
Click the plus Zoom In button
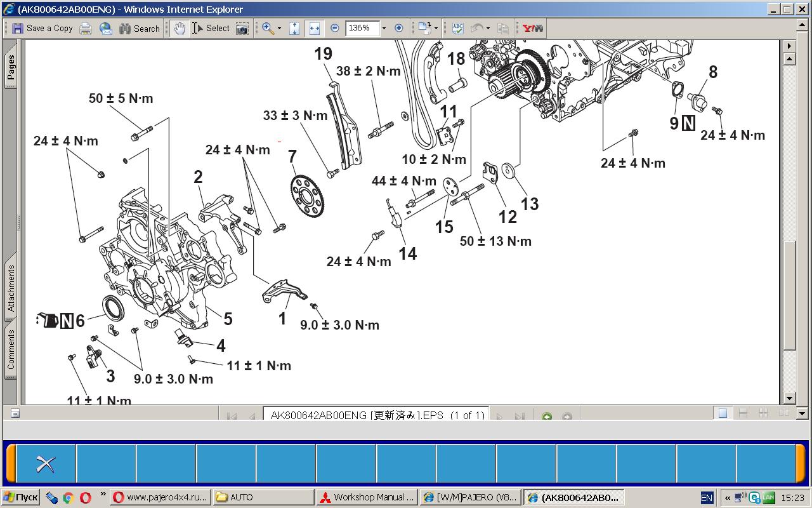[x=399, y=29]
